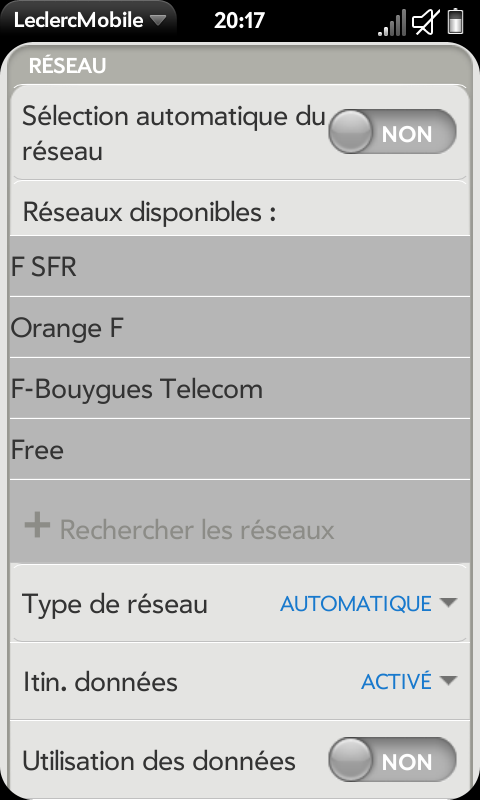Screen dimensions: 480x800
Task: Open the Type de réseau AUTOMATIQUE dropdown
Action: [x=368, y=604]
